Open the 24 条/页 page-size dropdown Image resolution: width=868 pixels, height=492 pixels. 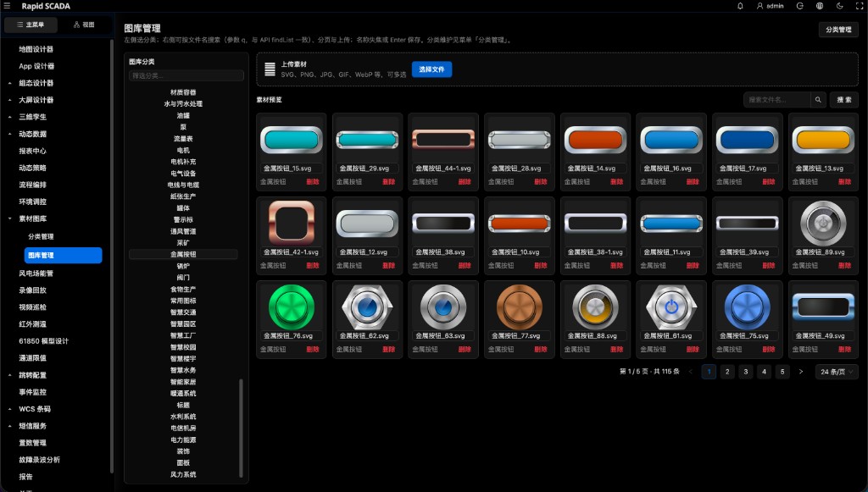click(837, 372)
